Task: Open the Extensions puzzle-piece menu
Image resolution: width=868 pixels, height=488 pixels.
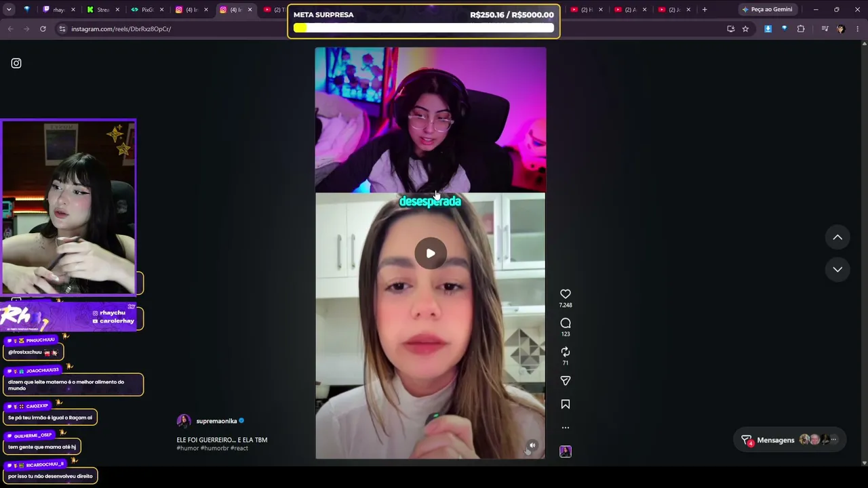Action: tap(801, 29)
